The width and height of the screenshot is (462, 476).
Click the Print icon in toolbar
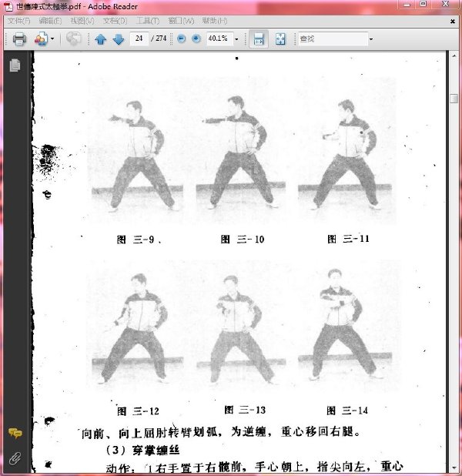19,39
